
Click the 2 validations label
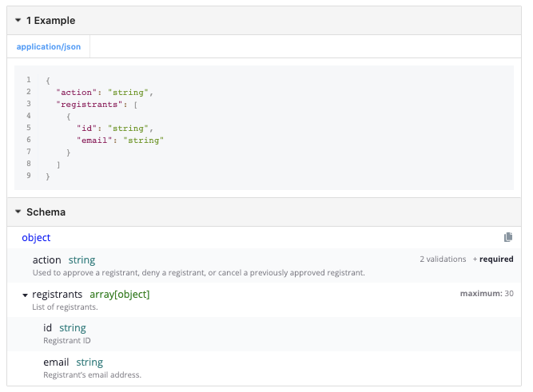point(443,259)
